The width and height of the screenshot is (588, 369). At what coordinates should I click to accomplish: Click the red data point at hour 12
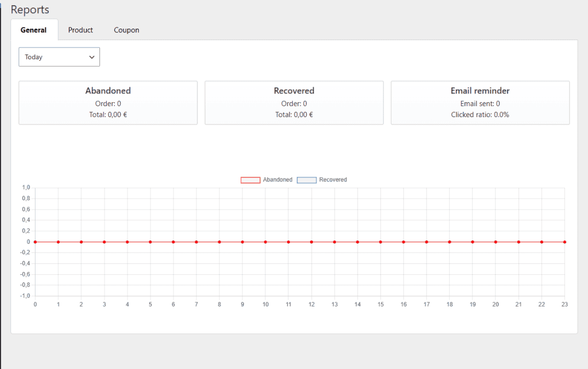[311, 242]
